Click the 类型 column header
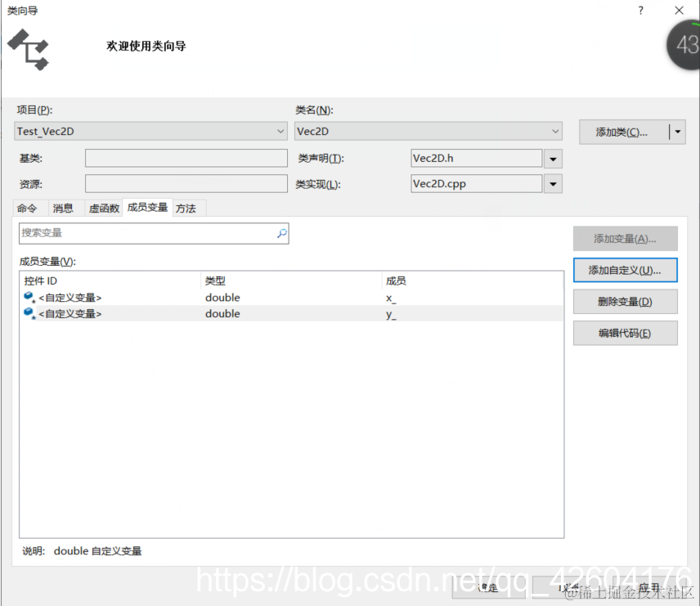The height and width of the screenshot is (606, 700). tap(291, 281)
